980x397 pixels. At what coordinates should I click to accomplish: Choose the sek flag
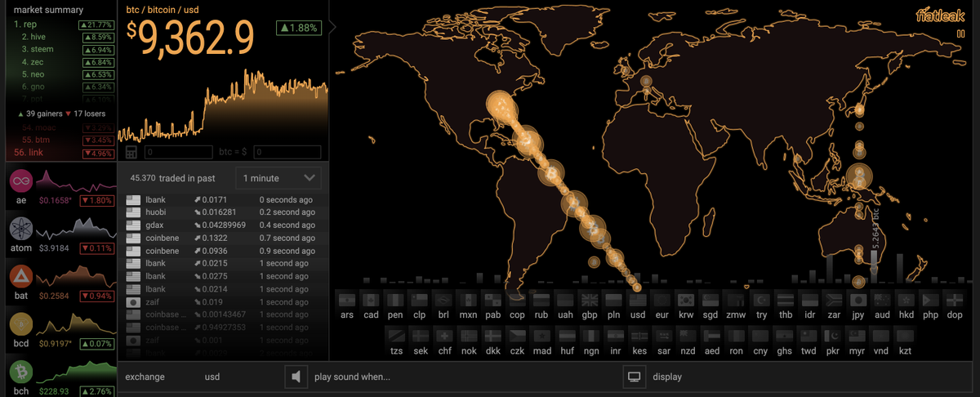420,336
